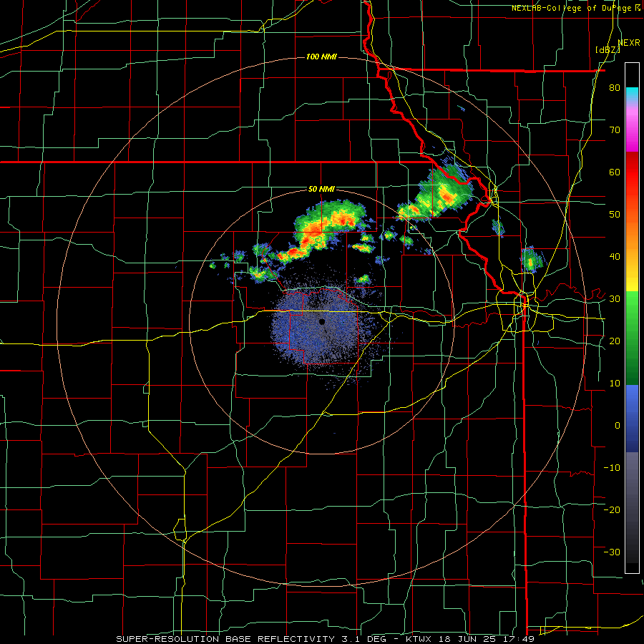Click the positive 10 value on the dBZ scale
The width and height of the screenshot is (644, 644).
click(x=615, y=384)
